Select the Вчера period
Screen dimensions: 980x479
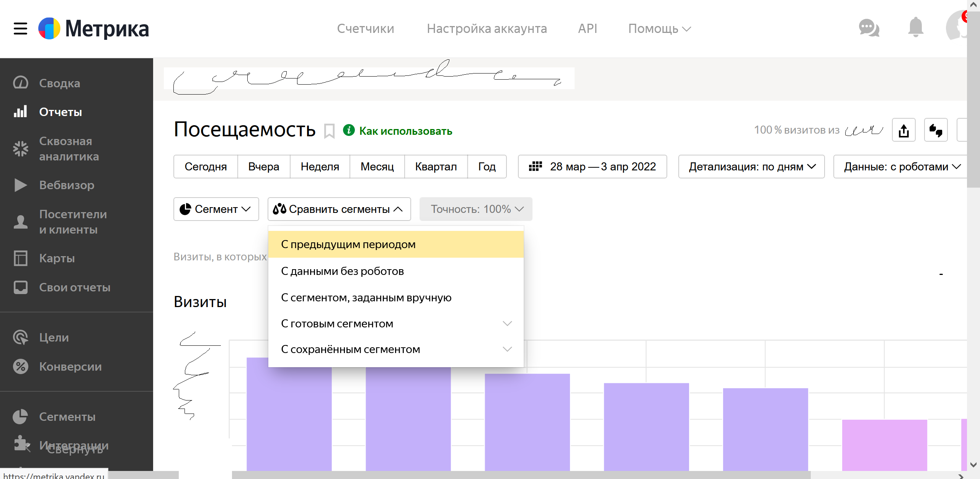[x=264, y=167]
